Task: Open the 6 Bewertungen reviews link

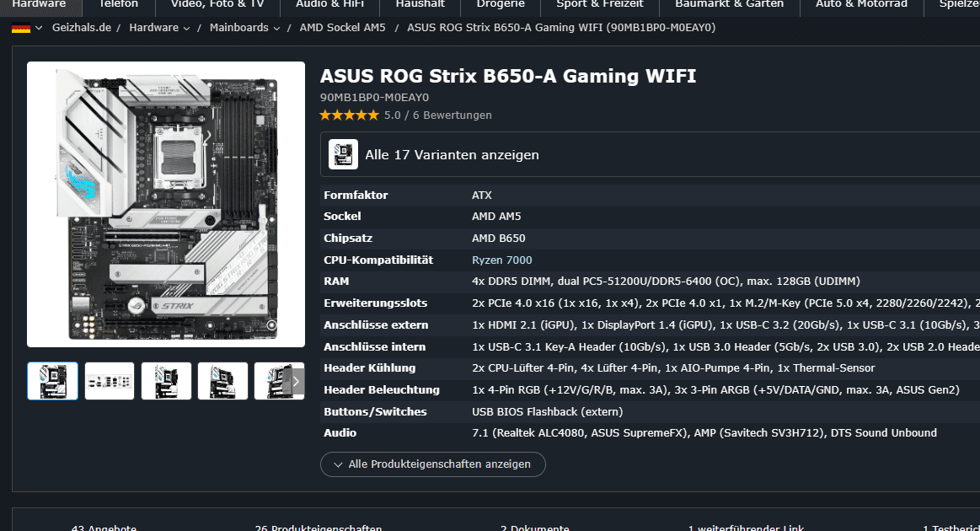Action: click(452, 115)
